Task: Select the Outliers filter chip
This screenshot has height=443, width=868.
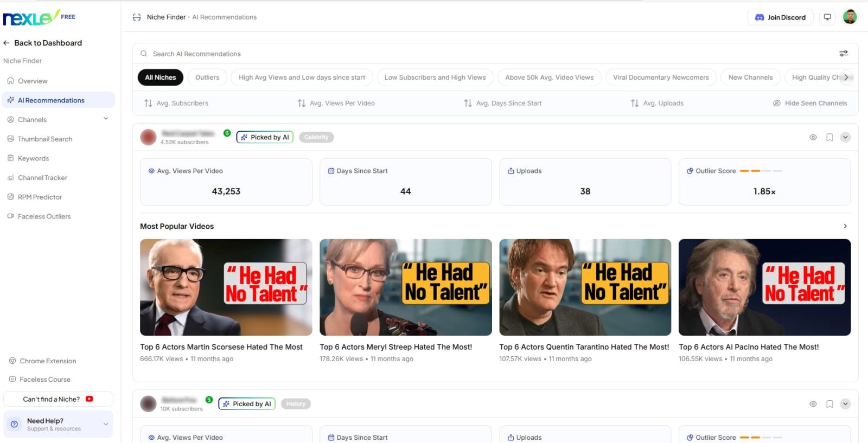Action: (207, 78)
